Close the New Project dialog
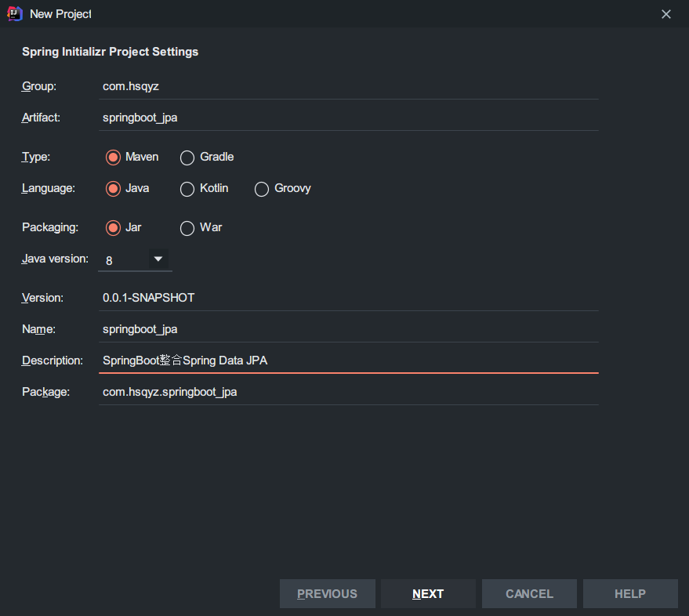The height and width of the screenshot is (616, 689). (x=665, y=14)
